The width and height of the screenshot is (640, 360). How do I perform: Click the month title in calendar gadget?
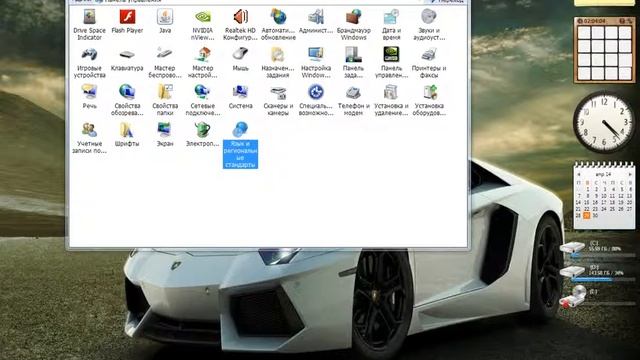[x=603, y=174]
